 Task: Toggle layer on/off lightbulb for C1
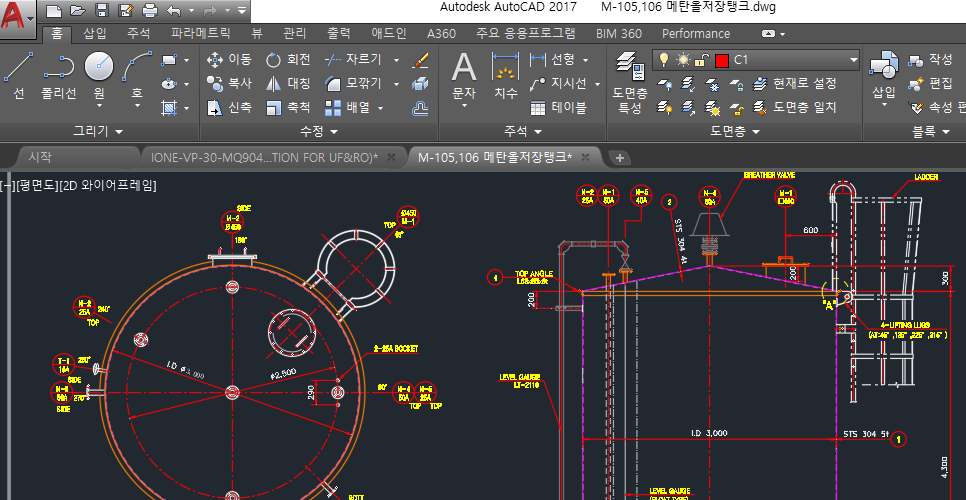point(662,60)
